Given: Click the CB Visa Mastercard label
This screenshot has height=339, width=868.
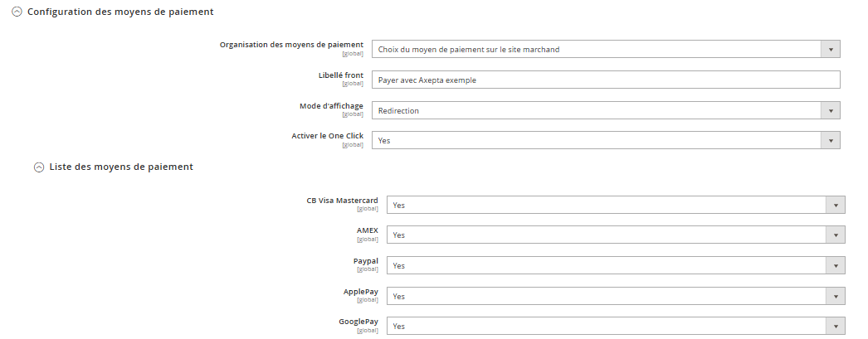Looking at the screenshot, I should (x=343, y=201).
